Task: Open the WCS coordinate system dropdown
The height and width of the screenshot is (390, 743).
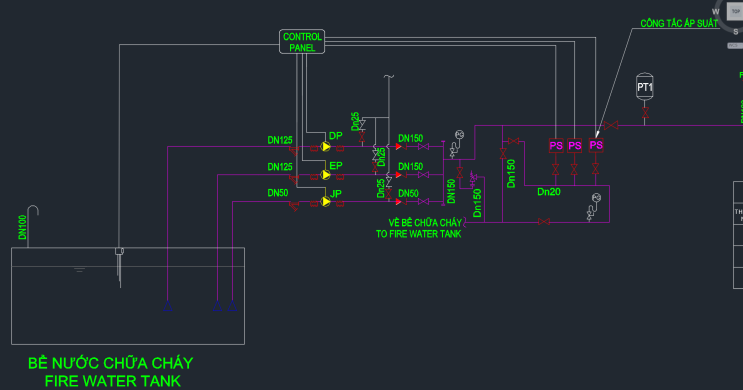Action: [735, 45]
